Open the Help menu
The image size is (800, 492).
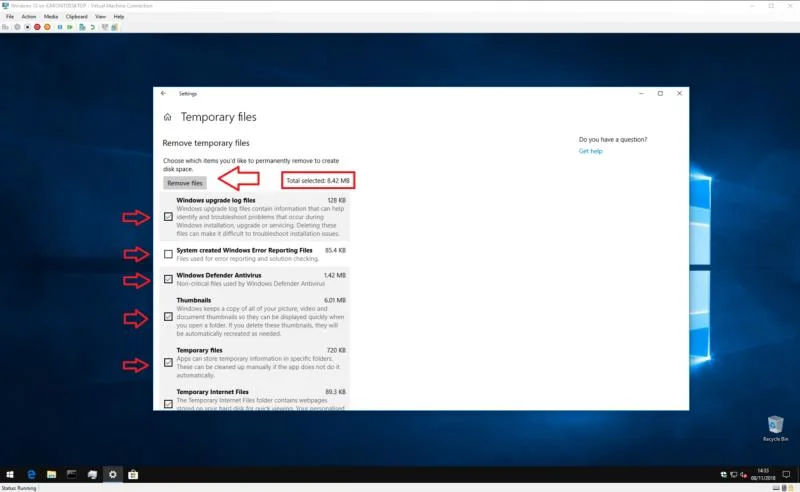pos(119,17)
